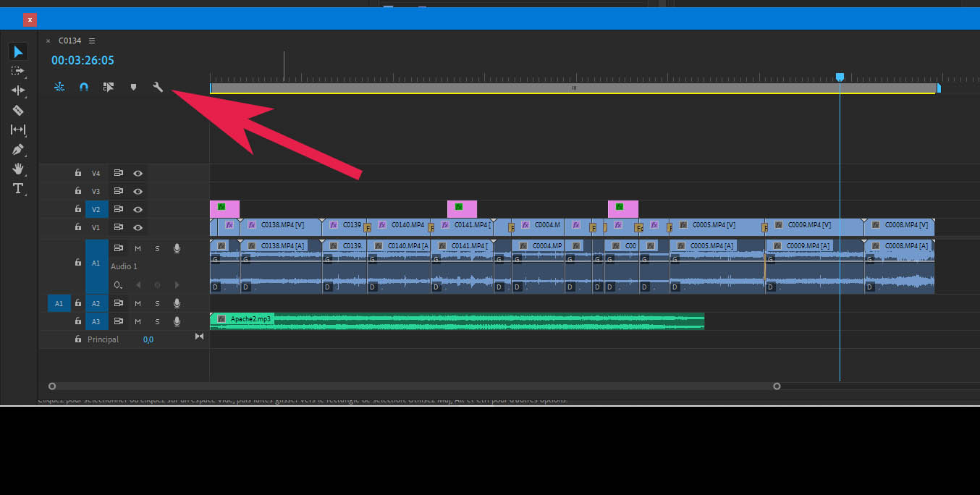Toggle lock on track V3

[x=78, y=191]
